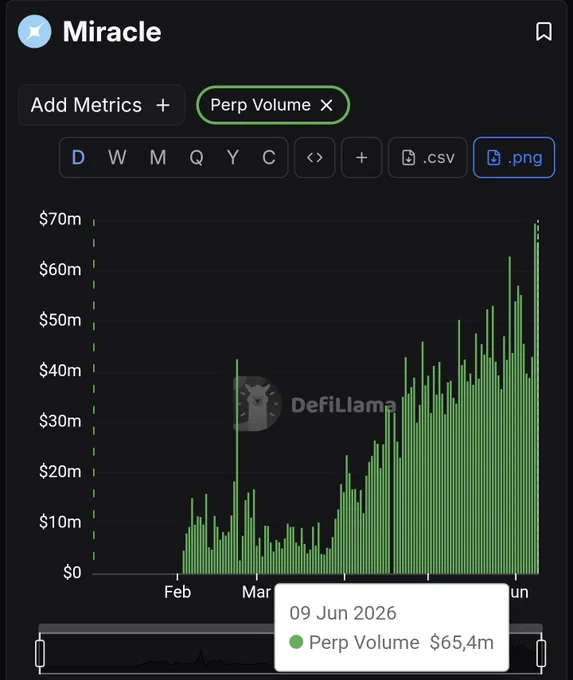Image resolution: width=573 pixels, height=680 pixels.
Task: Click the $70m axis label
Action: coord(60,219)
